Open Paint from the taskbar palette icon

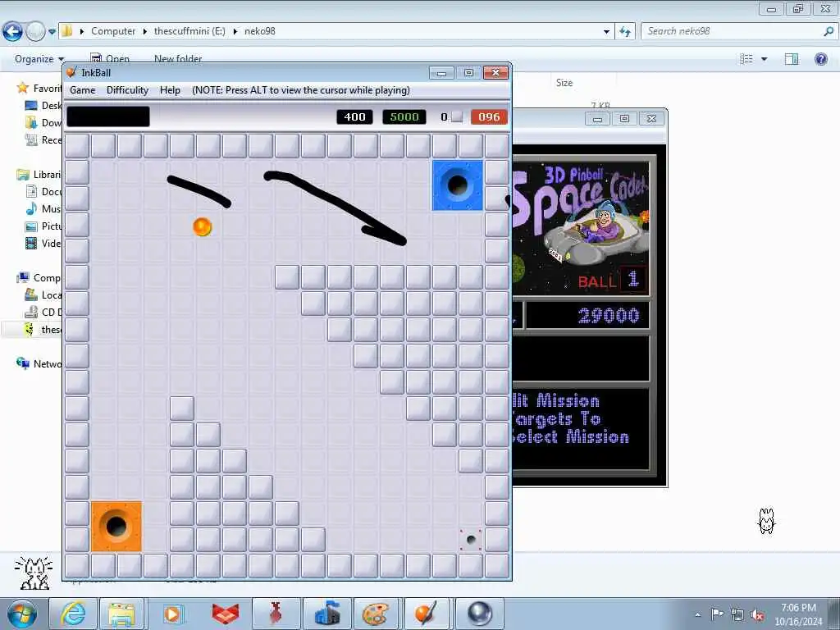pyautogui.click(x=375, y=614)
